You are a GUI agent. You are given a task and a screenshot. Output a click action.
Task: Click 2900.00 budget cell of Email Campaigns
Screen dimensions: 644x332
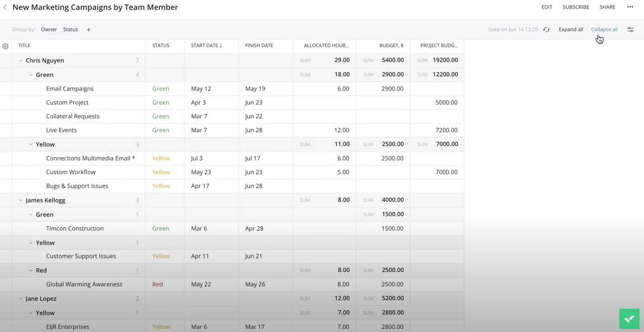392,89
